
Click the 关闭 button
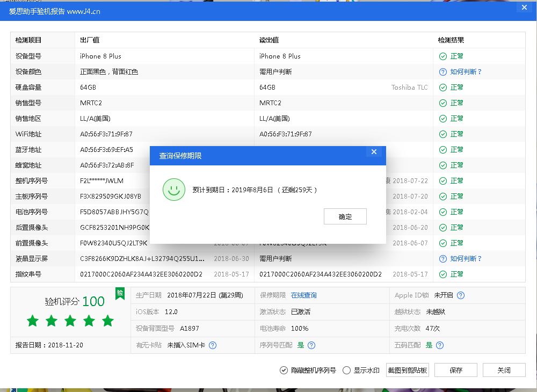click(504, 370)
